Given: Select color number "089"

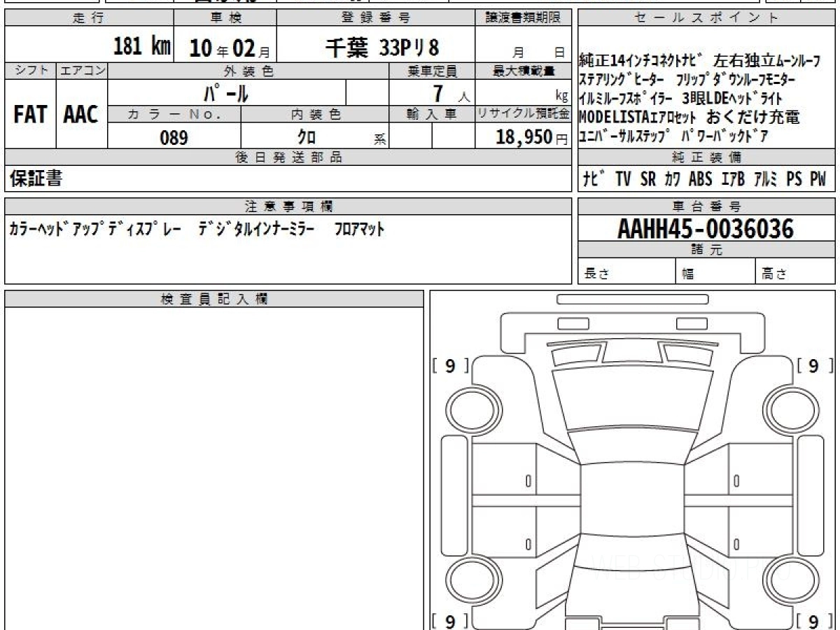Looking at the screenshot, I should [174, 138].
